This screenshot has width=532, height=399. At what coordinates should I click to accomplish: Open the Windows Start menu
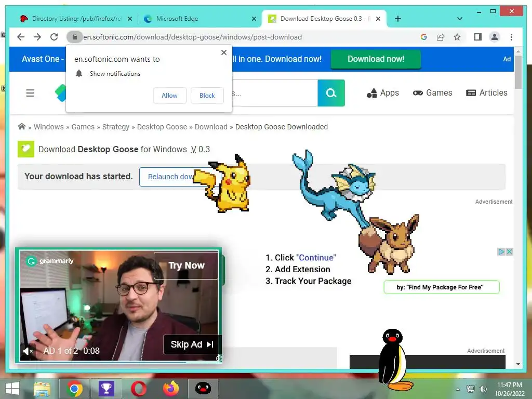(12, 389)
